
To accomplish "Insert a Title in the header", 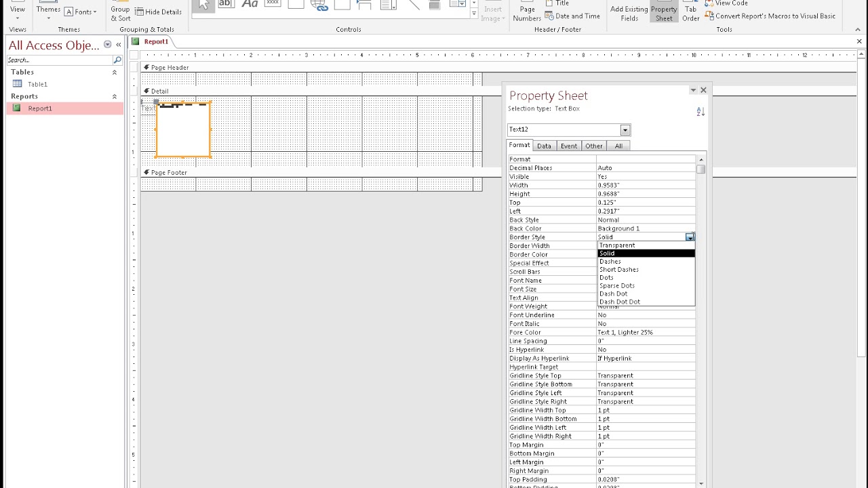I will point(558,3).
